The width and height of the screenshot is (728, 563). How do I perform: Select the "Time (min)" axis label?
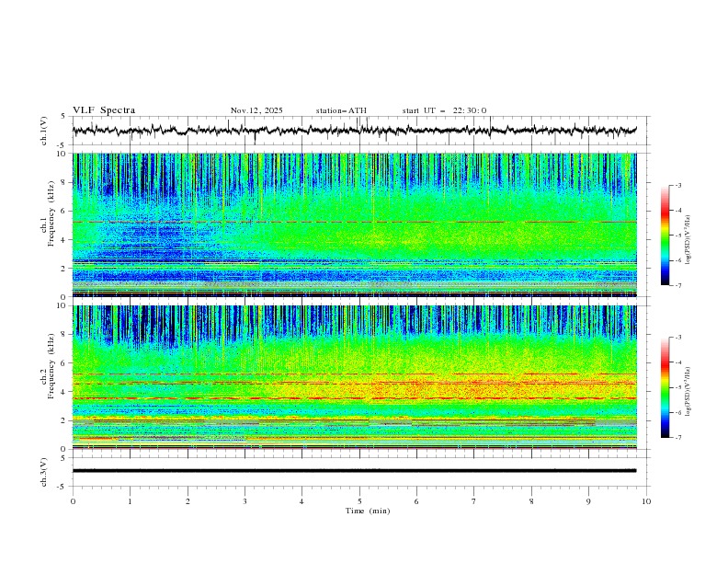(368, 511)
